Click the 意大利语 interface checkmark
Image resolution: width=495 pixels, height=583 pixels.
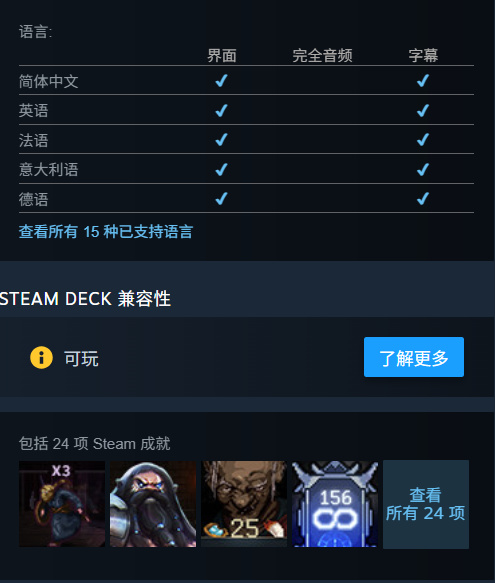coord(222,169)
